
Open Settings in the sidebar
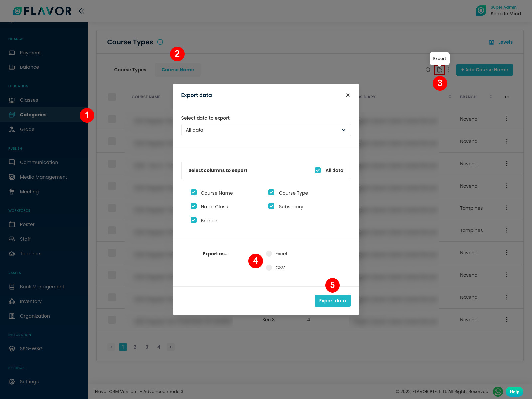point(29,382)
